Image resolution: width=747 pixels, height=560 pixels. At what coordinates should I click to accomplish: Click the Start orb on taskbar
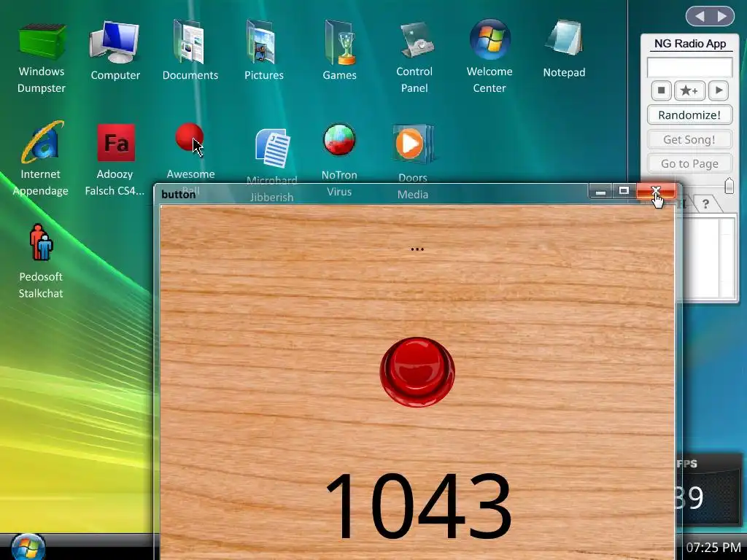[x=28, y=548]
